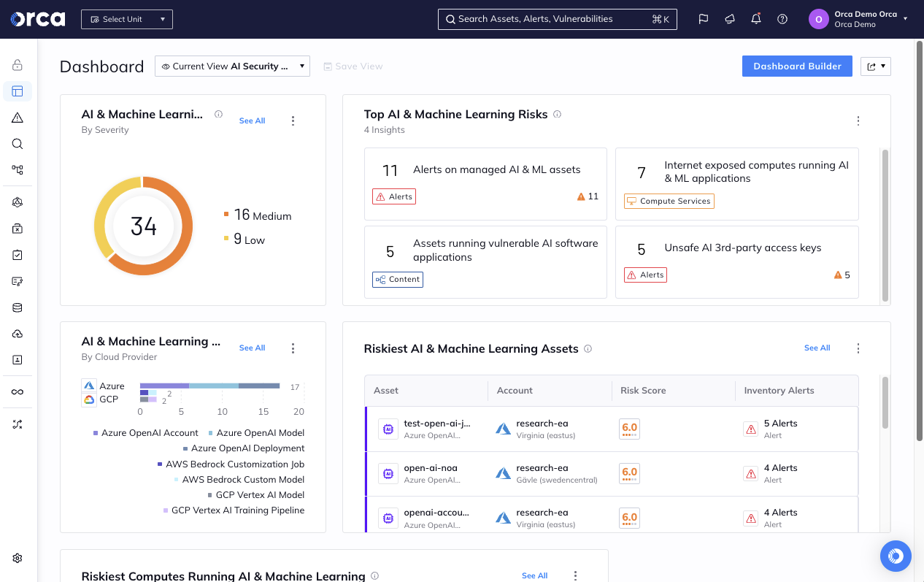
Task: Open the kebab menu on Riskiest Assets widget
Action: click(858, 348)
